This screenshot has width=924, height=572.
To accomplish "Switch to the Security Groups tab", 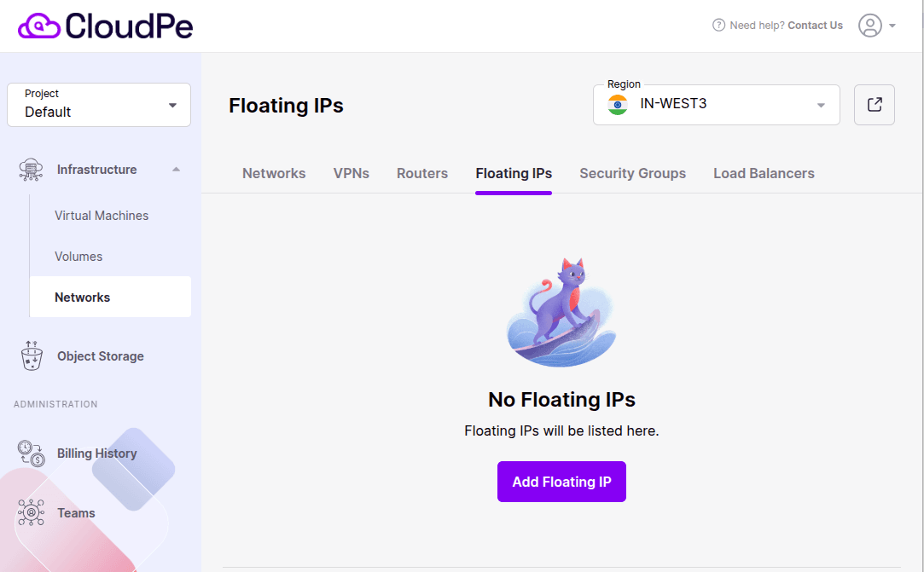I will [x=632, y=173].
